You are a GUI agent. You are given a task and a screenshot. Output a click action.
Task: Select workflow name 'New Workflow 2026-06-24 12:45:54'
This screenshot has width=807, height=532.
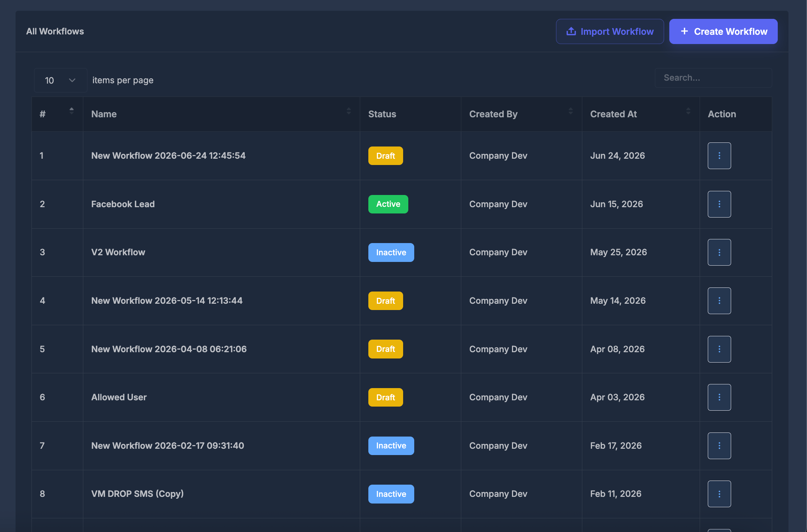tap(168, 156)
